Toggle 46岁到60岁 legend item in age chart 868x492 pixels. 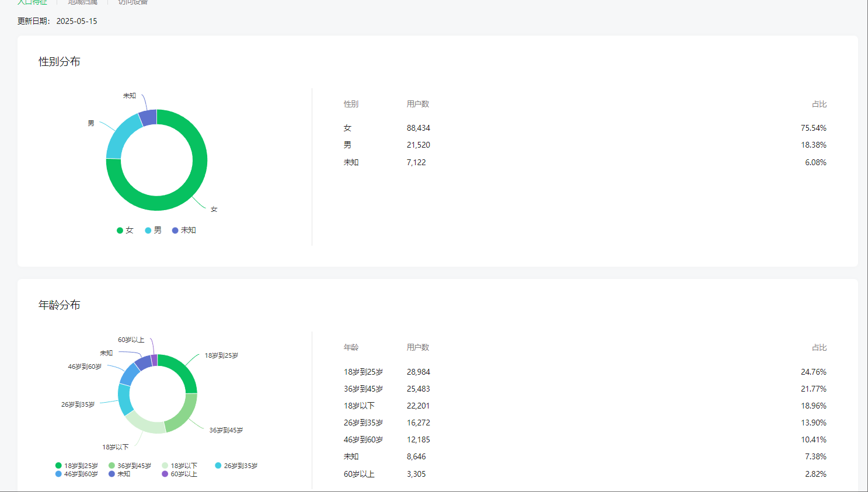(x=76, y=474)
